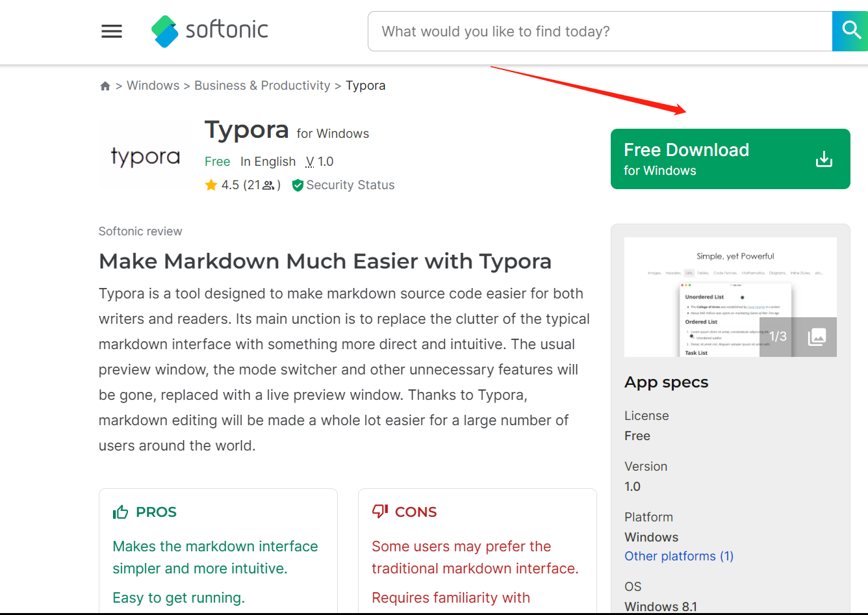Click the CONS thumbs-down icon
Viewport: 868px width, 615px height.
point(380,512)
